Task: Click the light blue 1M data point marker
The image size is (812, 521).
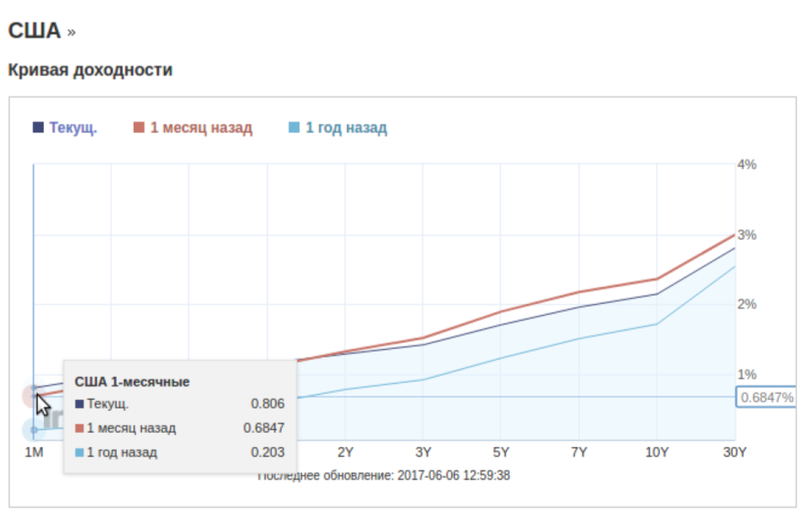Action: (33, 430)
